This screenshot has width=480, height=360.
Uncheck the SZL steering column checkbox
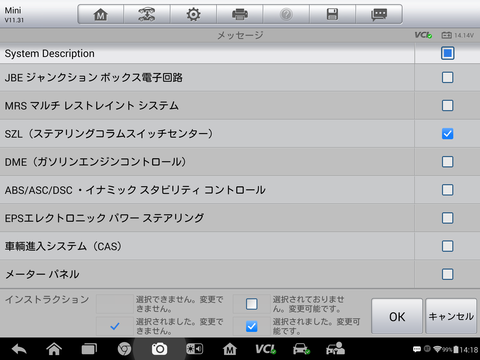(x=447, y=134)
